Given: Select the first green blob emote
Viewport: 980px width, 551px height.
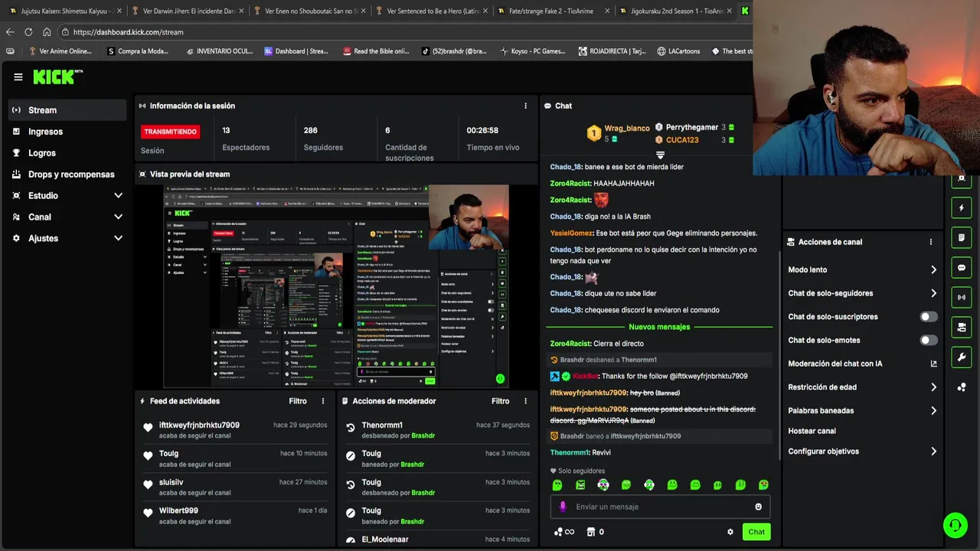Looking at the screenshot, I should [557, 485].
